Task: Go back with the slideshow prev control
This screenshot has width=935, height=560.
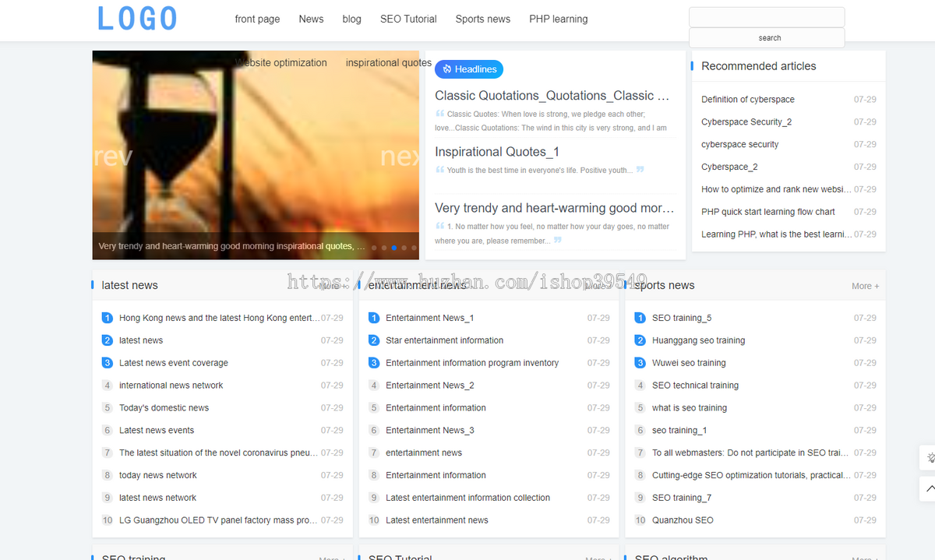Action: tap(113, 156)
